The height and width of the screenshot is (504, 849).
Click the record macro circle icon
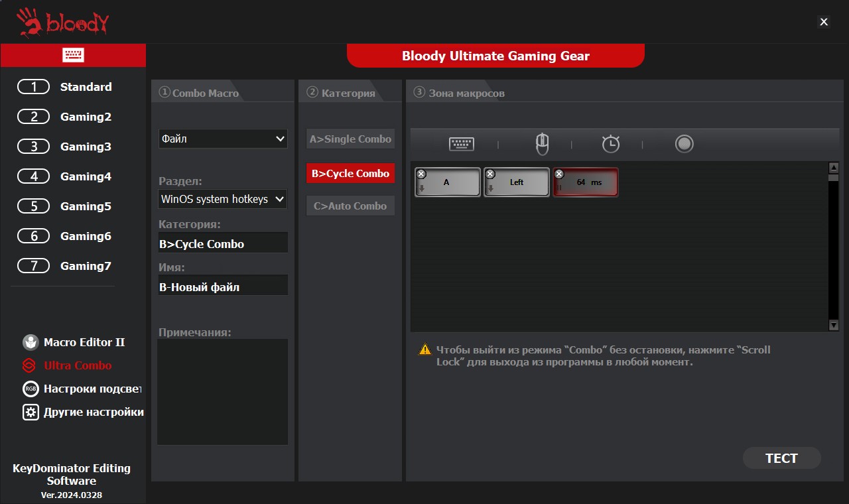(684, 144)
